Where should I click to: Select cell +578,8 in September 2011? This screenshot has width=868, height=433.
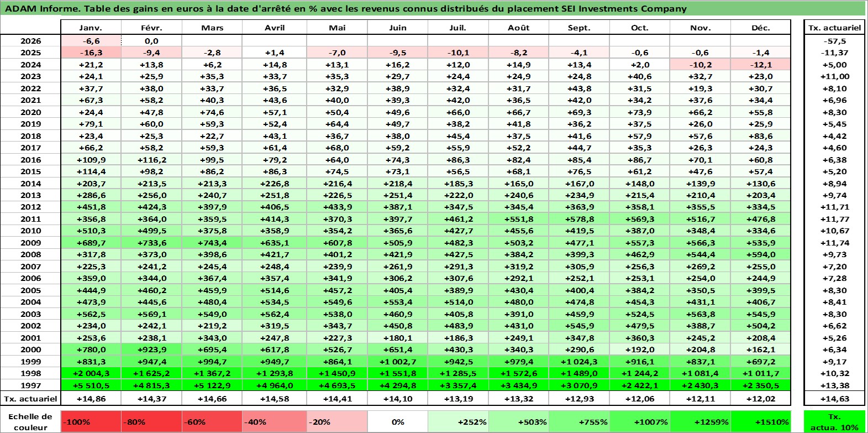[579, 219]
